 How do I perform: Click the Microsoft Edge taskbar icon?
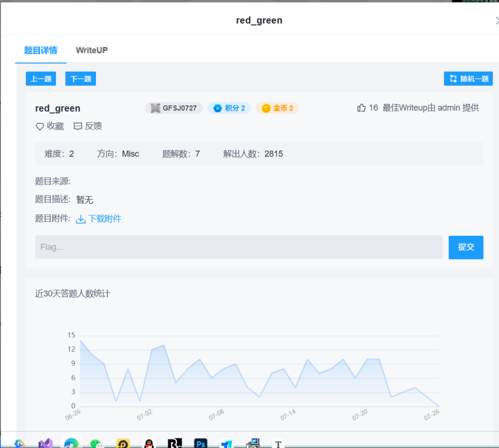[x=71, y=443]
